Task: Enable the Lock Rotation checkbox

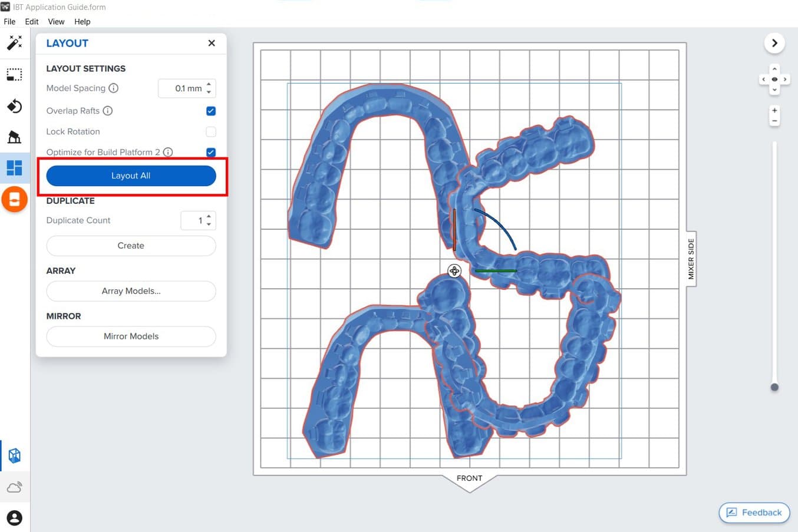Action: click(x=211, y=131)
